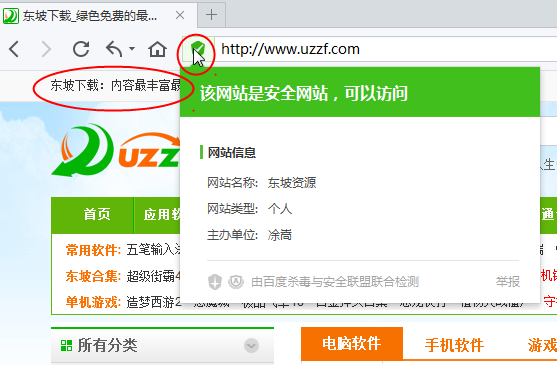This screenshot has width=557, height=365.
Task: Close the 东坡下载 tab
Action: pyautogui.click(x=180, y=15)
